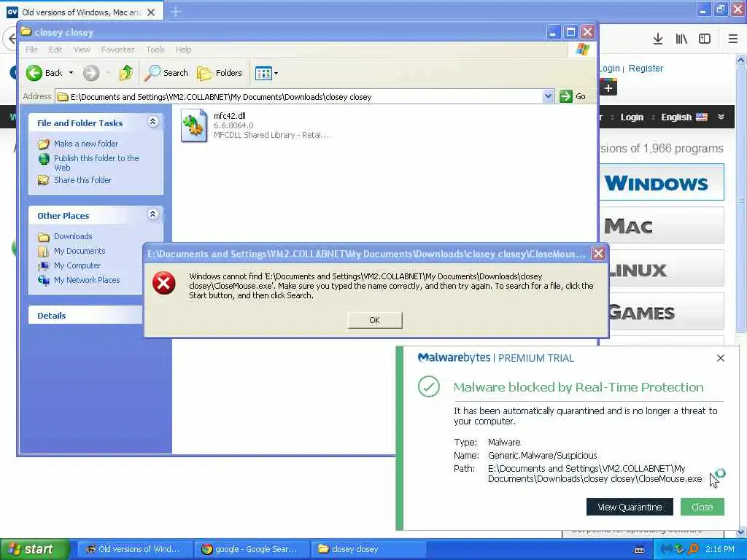Open the Tools menu in Explorer
The width and height of the screenshot is (747, 560).
[155, 50]
